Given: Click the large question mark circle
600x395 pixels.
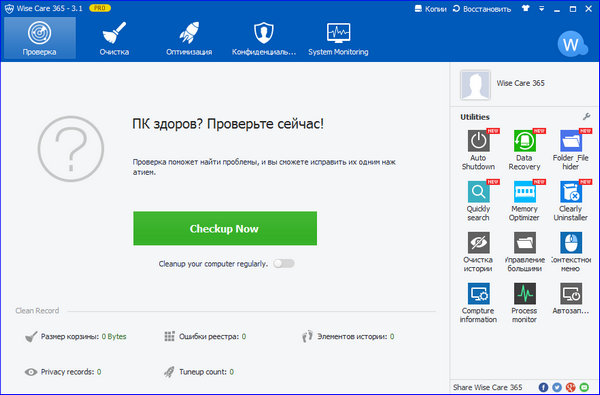Looking at the screenshot, I should point(71,149).
